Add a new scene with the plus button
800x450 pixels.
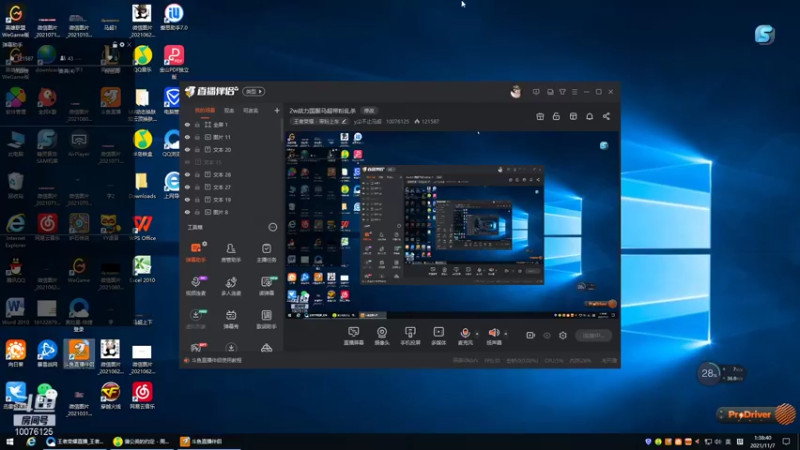[x=277, y=110]
